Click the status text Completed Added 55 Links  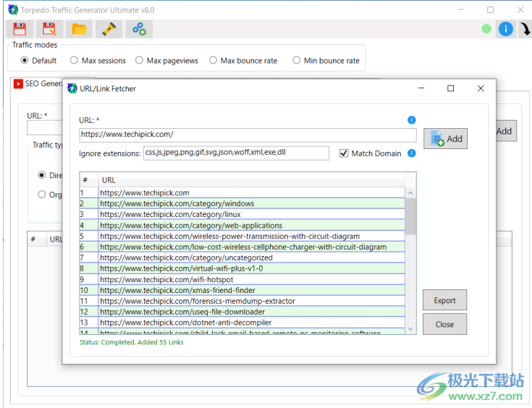coord(131,342)
